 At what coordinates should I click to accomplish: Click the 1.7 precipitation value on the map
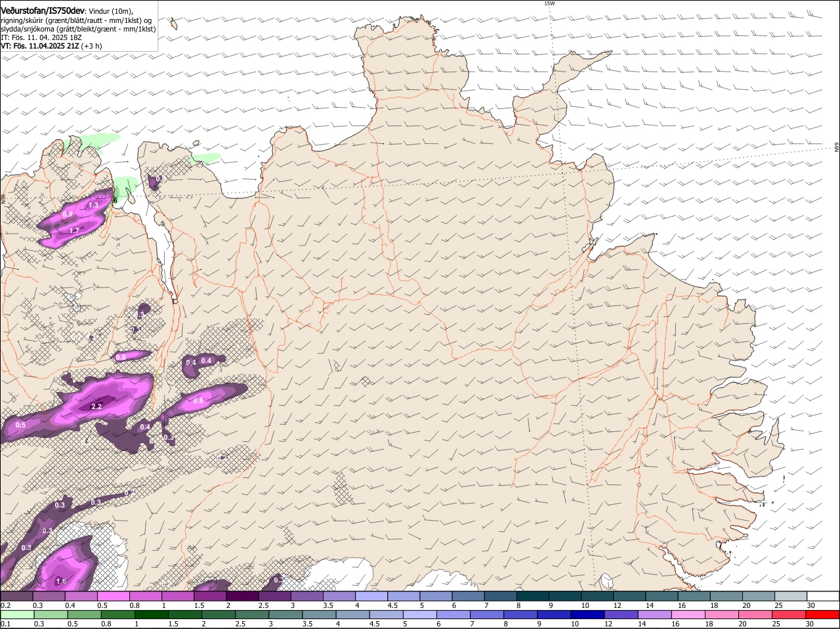pos(74,231)
